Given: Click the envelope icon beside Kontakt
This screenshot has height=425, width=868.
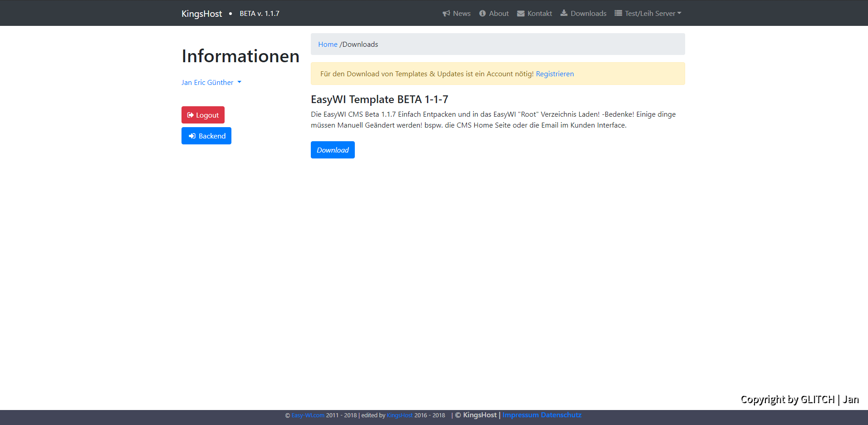Looking at the screenshot, I should pyautogui.click(x=520, y=14).
